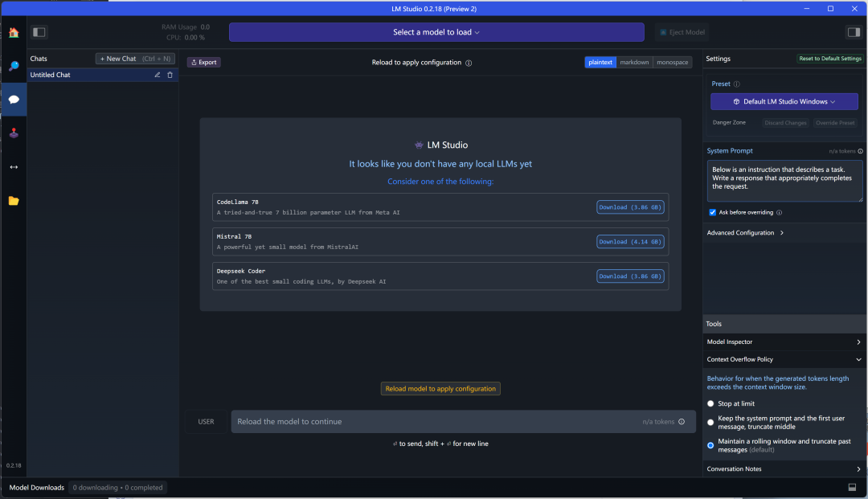Click Eject Model button
The width and height of the screenshot is (868, 499).
coord(682,32)
